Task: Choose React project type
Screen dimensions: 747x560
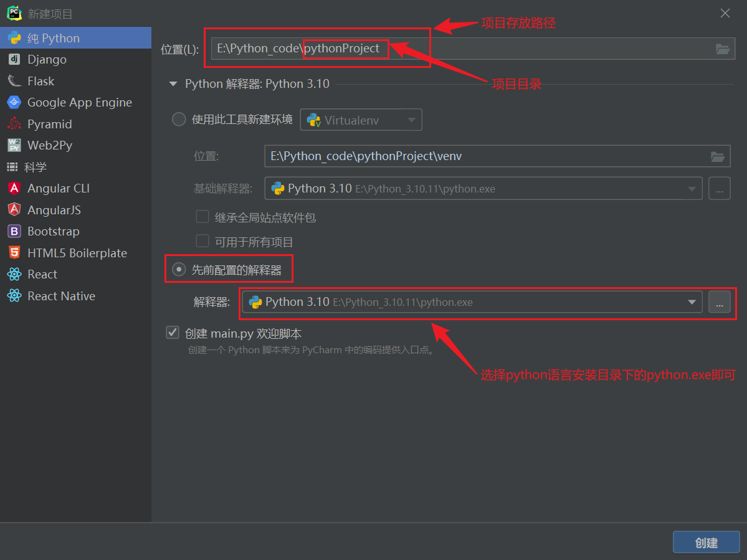Action: click(x=76, y=274)
